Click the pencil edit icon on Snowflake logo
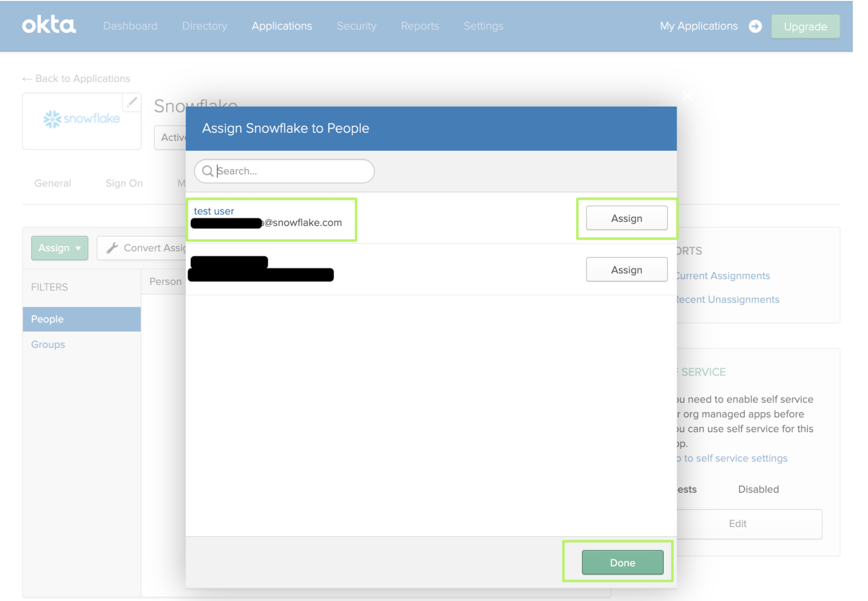 [x=132, y=102]
